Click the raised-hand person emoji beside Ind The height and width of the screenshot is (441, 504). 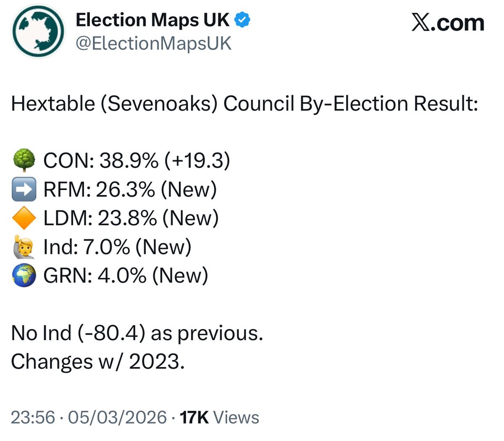pos(24,247)
